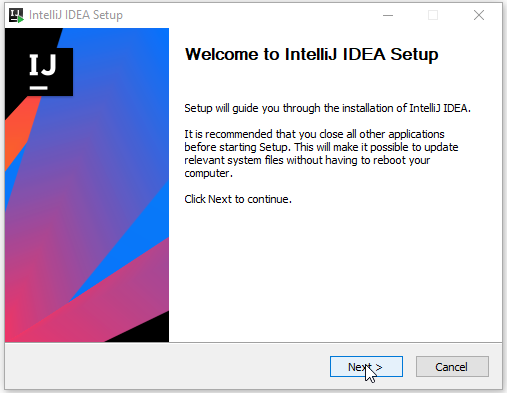Click the empty grey footer beside Next

click(167, 367)
